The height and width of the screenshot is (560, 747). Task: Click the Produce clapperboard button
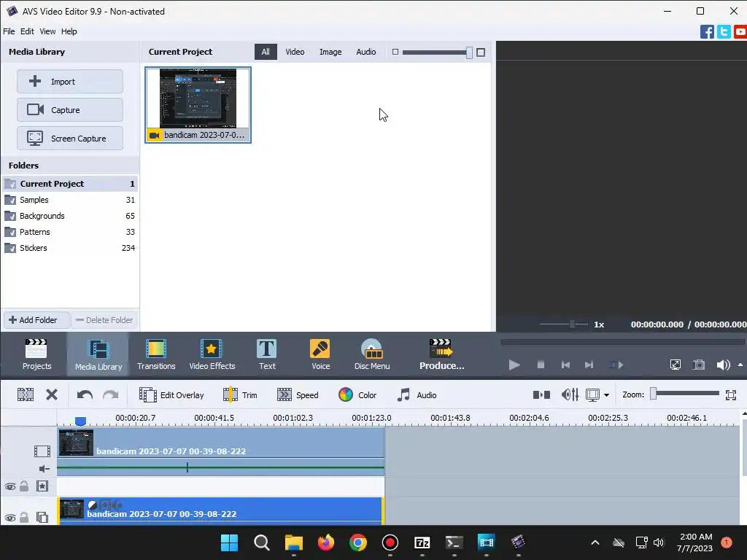click(x=441, y=354)
